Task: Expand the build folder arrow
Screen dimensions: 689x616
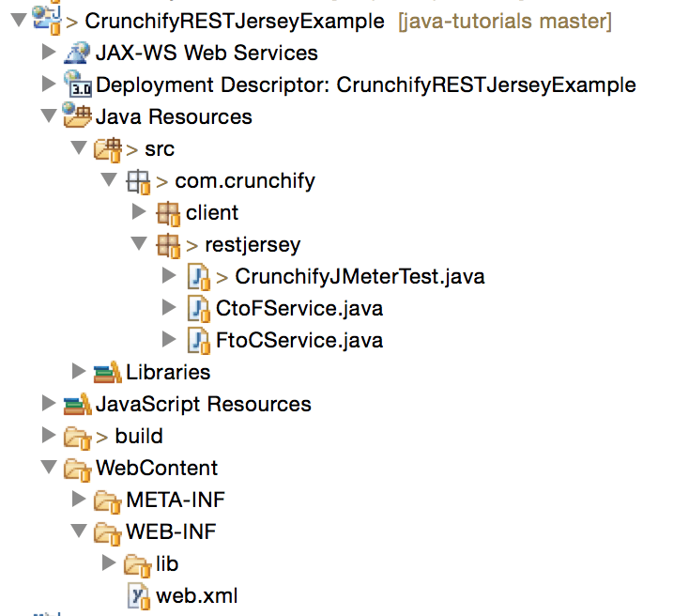Action: coord(48,436)
